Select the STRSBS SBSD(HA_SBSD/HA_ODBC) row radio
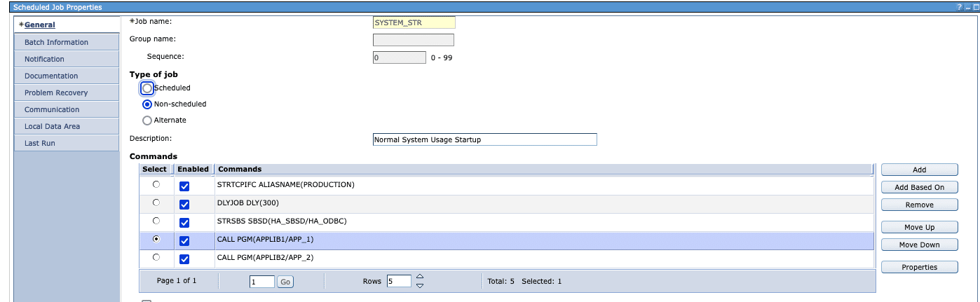 click(x=156, y=221)
